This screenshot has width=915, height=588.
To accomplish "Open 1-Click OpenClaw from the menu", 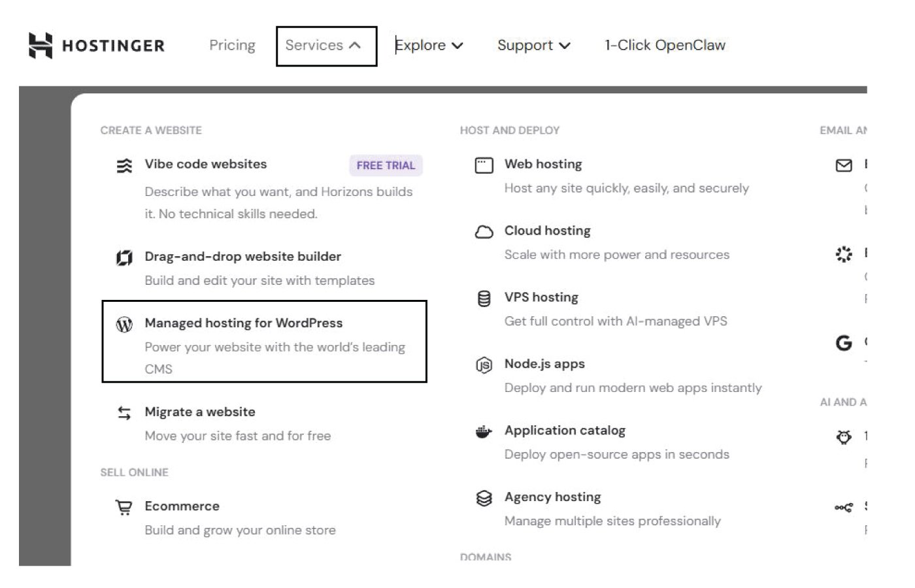I will [x=665, y=45].
